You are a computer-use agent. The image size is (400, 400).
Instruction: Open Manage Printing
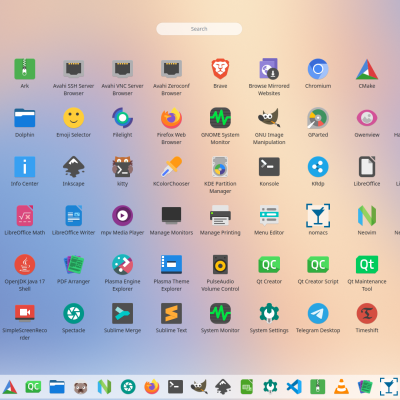(220, 216)
